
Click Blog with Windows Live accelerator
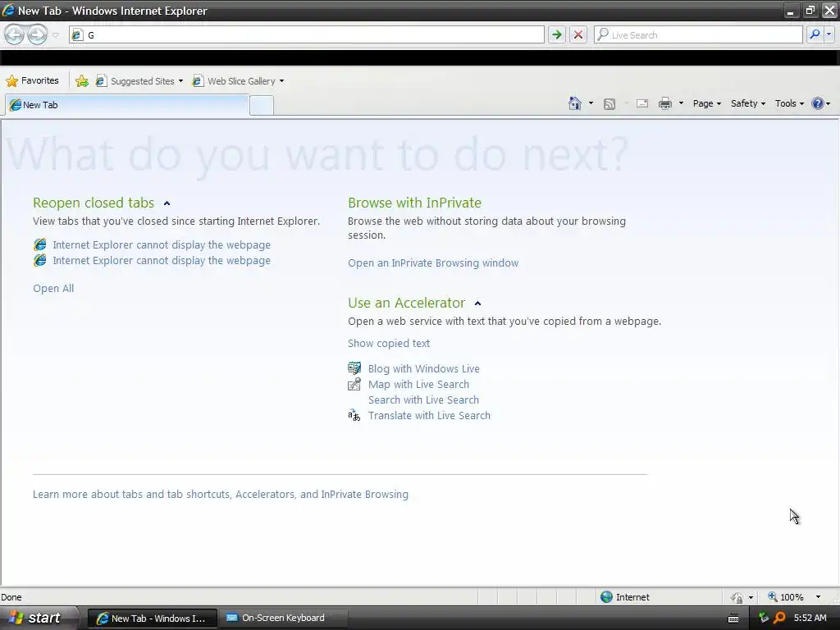pos(424,368)
